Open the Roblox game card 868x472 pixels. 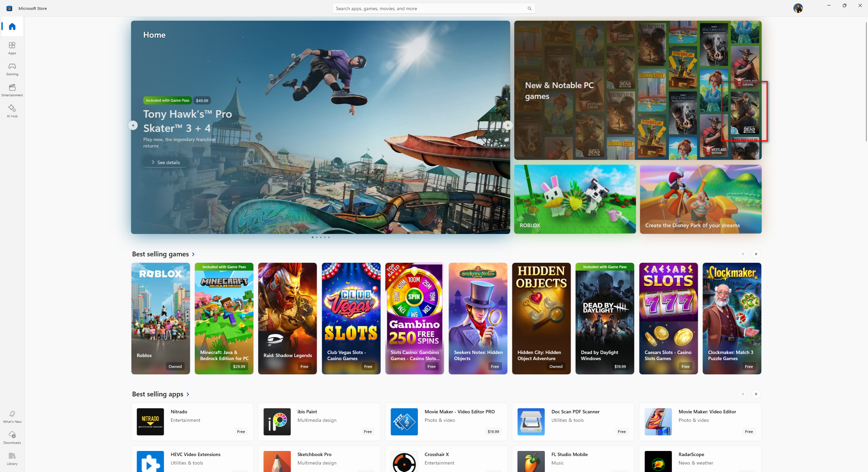(161, 318)
